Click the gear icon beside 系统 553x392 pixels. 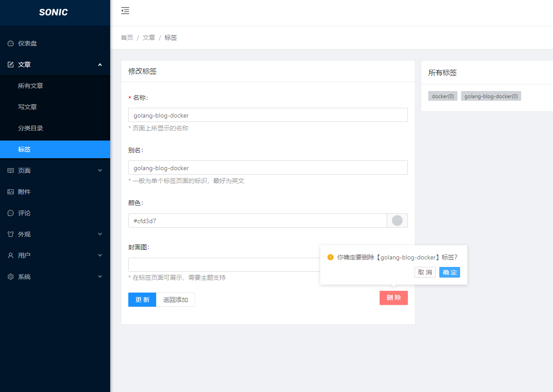(11, 277)
